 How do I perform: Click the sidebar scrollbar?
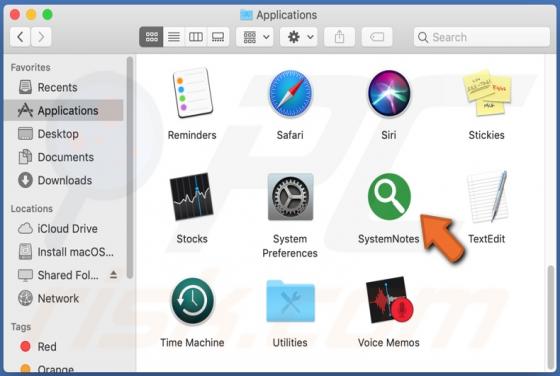tap(130, 167)
